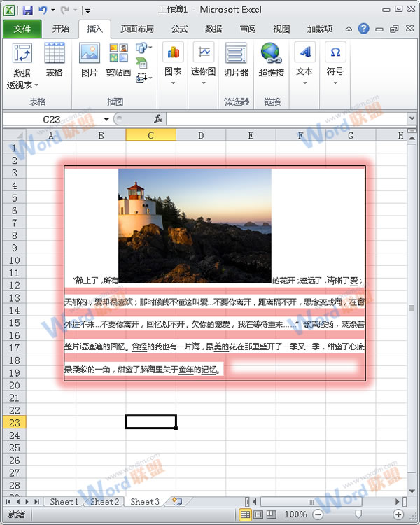Click the Redo icon

point(64,10)
